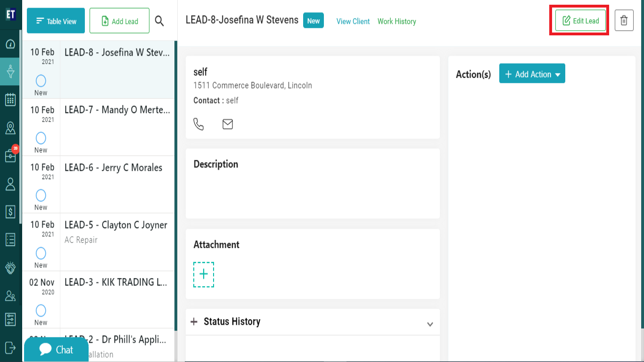Select LEAD-2 - Dr Phill's Appli lead

click(x=99, y=346)
